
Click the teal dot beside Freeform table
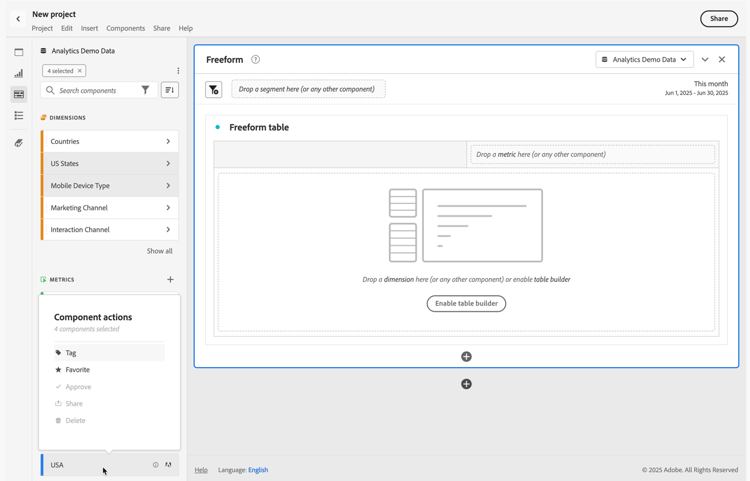[x=218, y=127]
